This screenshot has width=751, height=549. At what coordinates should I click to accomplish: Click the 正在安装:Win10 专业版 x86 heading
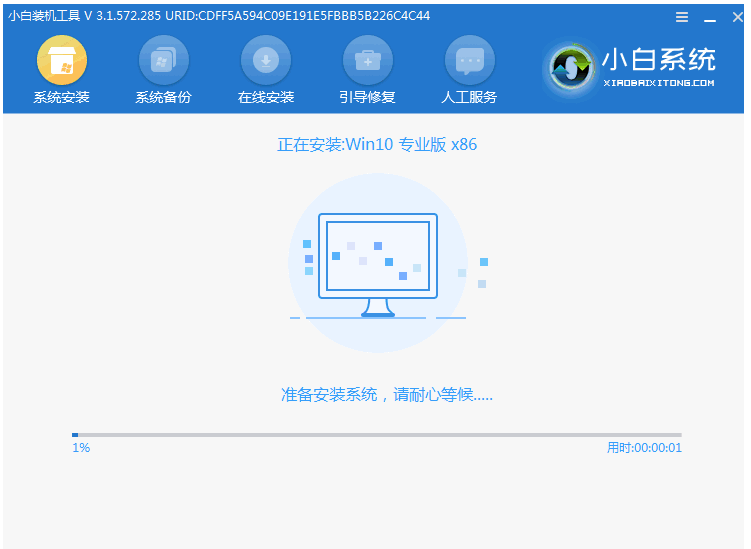click(377, 144)
